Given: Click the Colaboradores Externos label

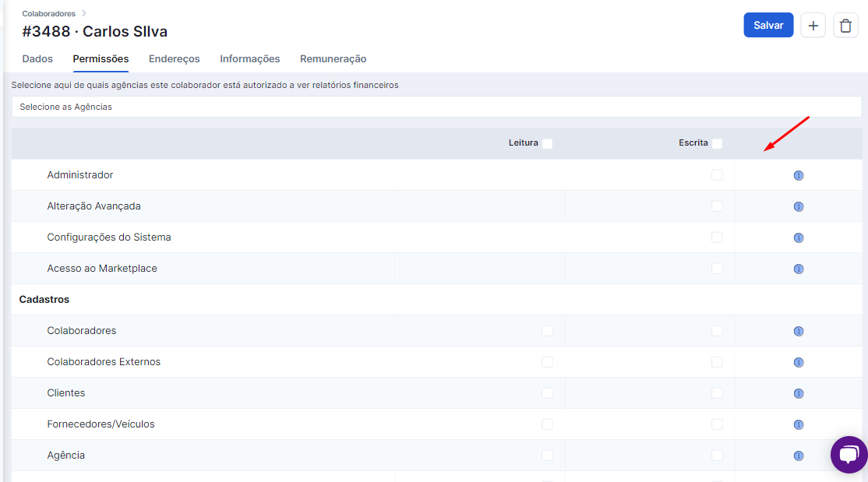Looking at the screenshot, I should tap(104, 361).
